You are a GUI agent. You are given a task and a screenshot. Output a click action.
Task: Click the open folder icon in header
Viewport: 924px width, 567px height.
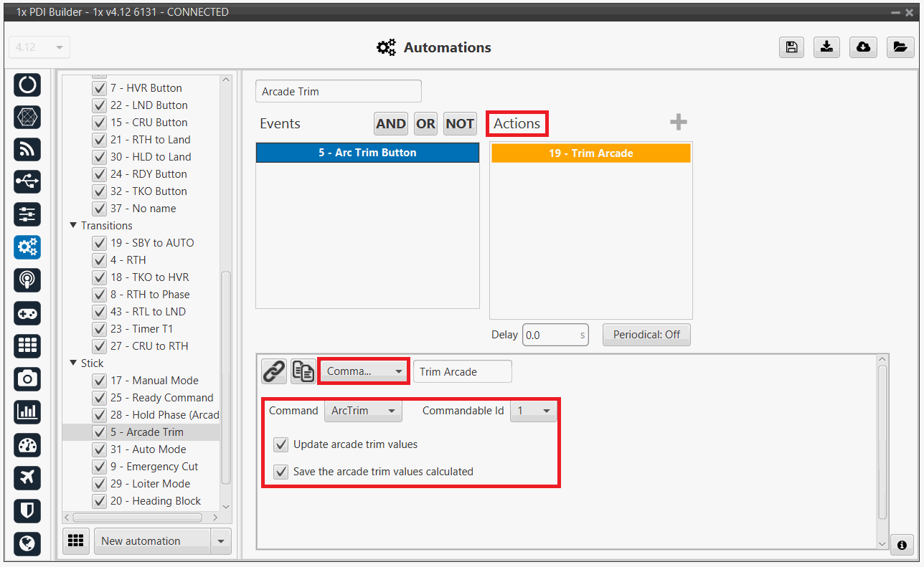(x=900, y=47)
